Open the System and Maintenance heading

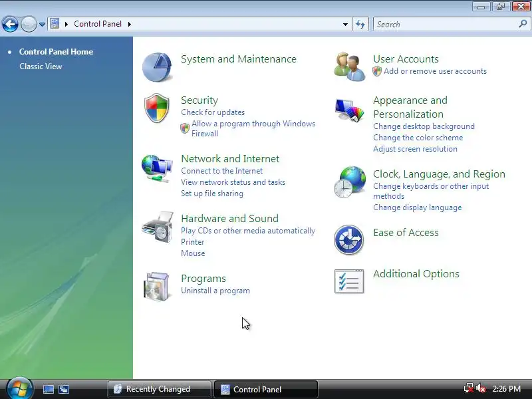[239, 59]
